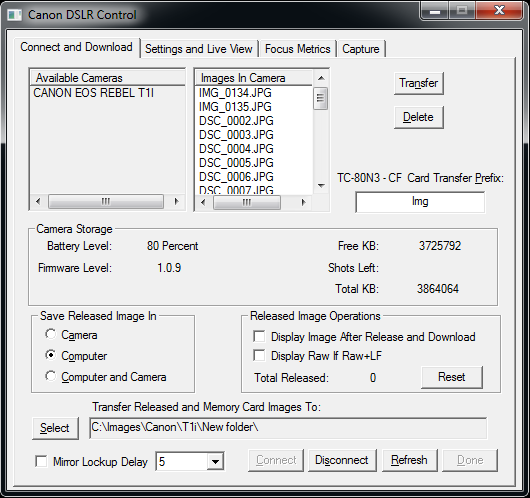Open the Mirror Lockup Delay dropdown
Screen dimensions: 530x498
[215, 461]
